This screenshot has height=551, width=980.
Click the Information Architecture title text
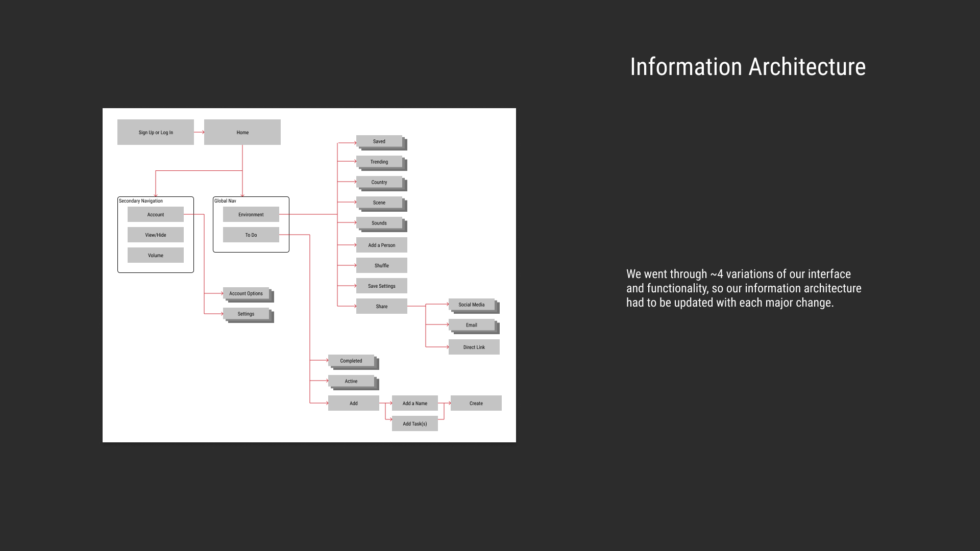tap(748, 67)
